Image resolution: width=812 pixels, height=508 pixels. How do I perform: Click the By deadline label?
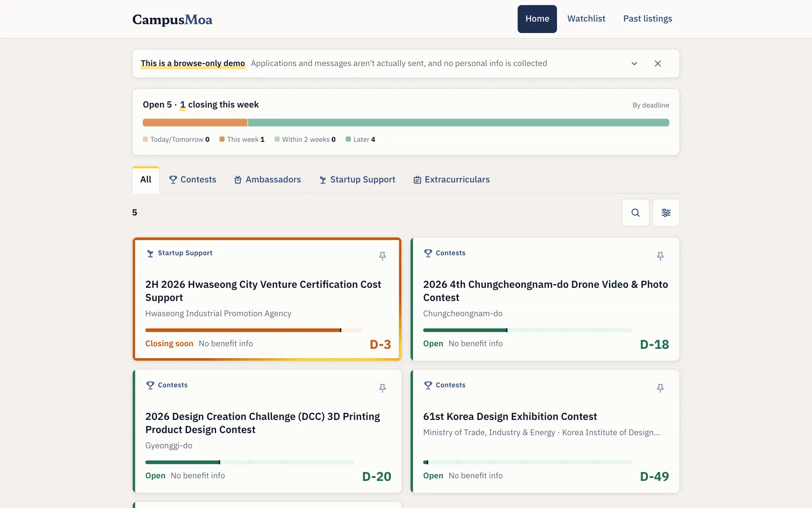pos(650,105)
